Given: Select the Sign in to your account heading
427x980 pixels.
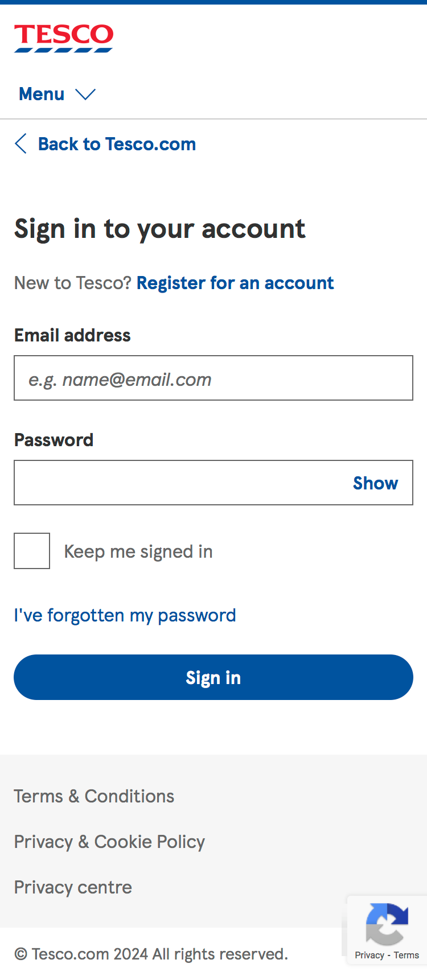Looking at the screenshot, I should click(159, 228).
